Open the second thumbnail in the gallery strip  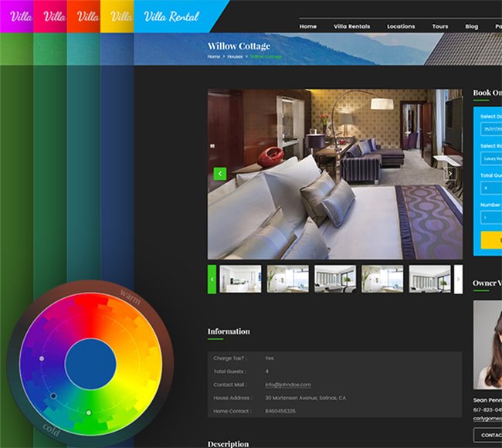[288, 279]
